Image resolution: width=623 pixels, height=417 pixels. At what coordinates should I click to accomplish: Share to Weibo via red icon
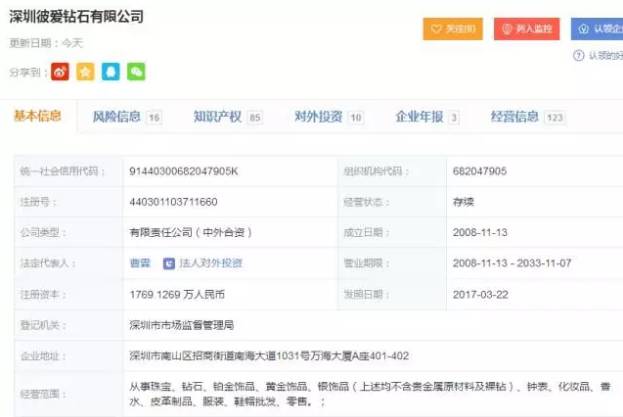pos(61,71)
